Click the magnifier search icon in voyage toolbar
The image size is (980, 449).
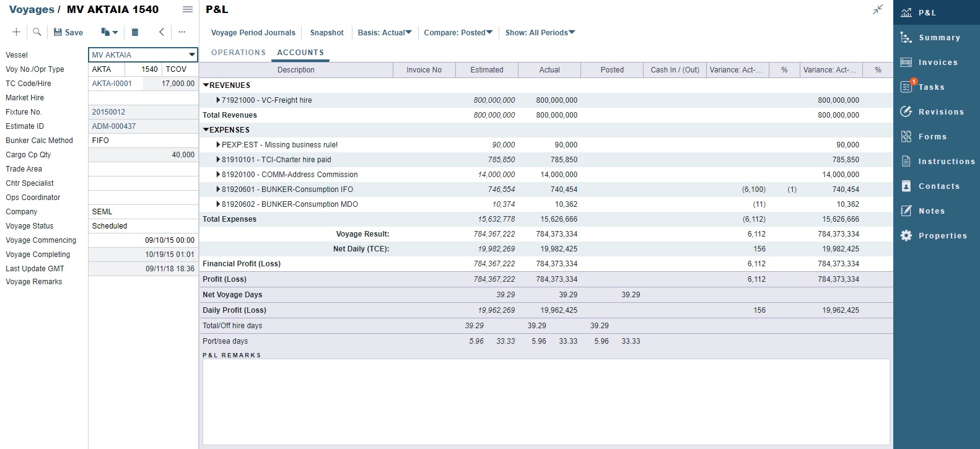[37, 32]
